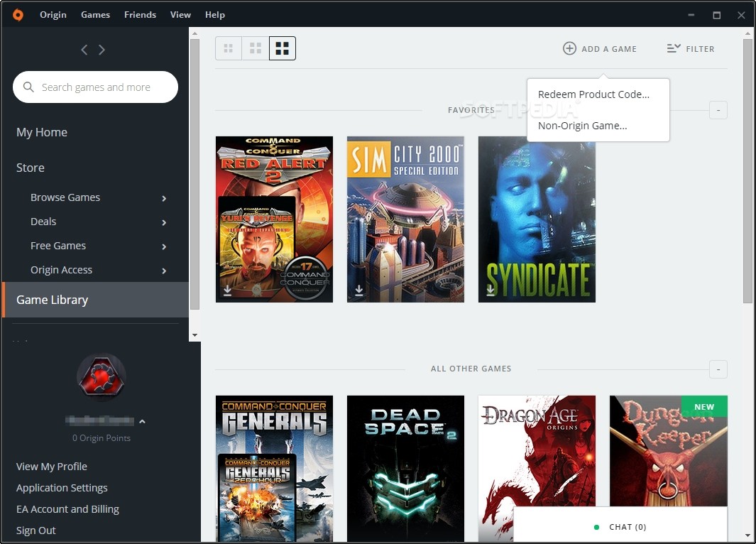Open the Origin menu
Screen dimensions: 756x544
pyautogui.click(x=53, y=15)
